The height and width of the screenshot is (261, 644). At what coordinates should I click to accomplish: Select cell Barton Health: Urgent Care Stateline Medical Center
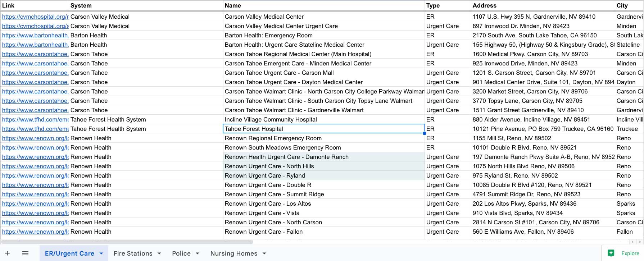(x=324, y=45)
